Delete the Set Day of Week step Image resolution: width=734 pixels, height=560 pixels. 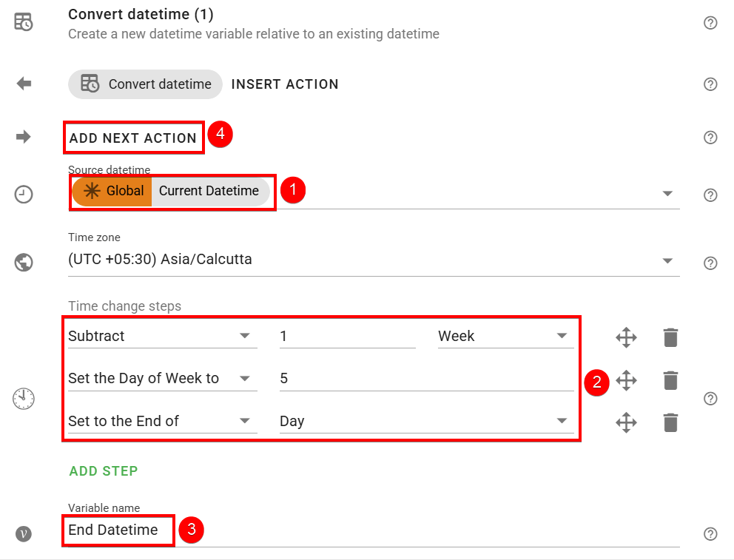click(670, 380)
